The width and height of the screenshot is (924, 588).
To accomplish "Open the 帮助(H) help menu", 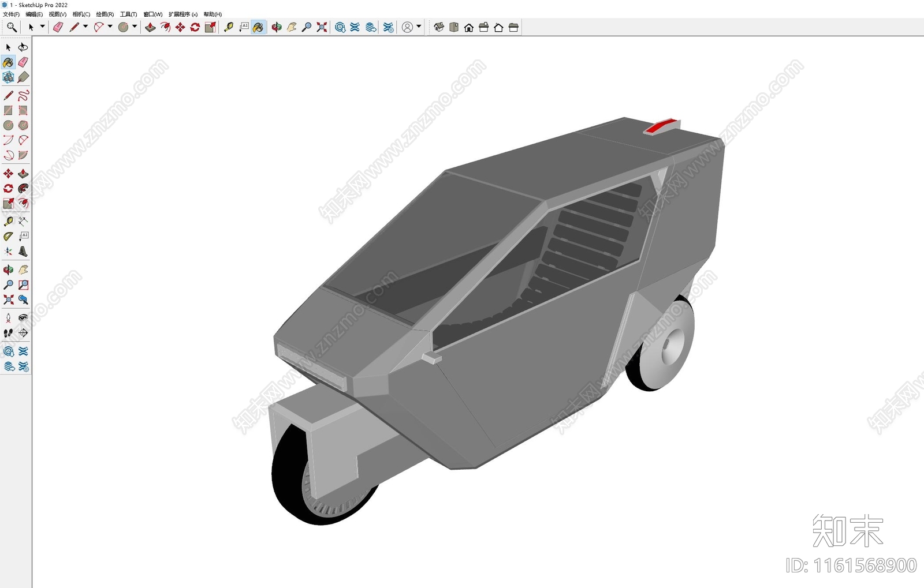I will point(213,14).
